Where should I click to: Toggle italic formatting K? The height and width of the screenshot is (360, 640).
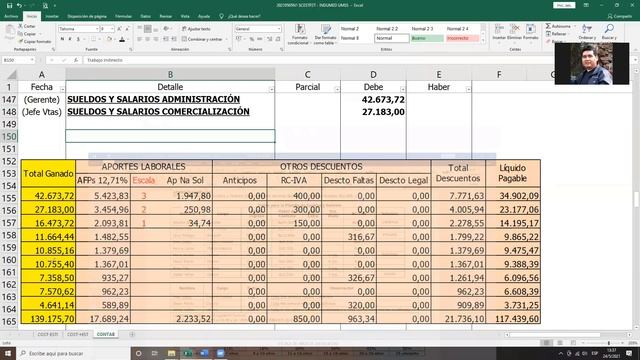click(70, 40)
